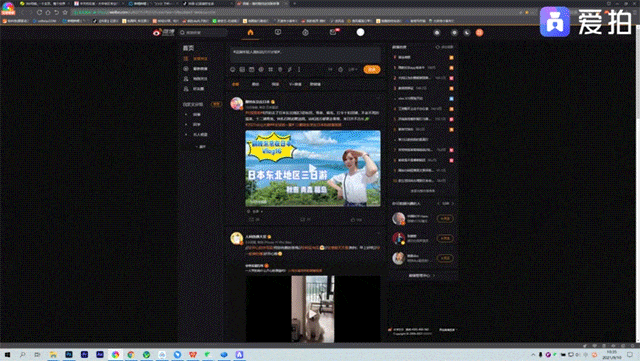Open a new browser tab with plus button
The width and height of the screenshot is (640, 361).
pos(294,3)
